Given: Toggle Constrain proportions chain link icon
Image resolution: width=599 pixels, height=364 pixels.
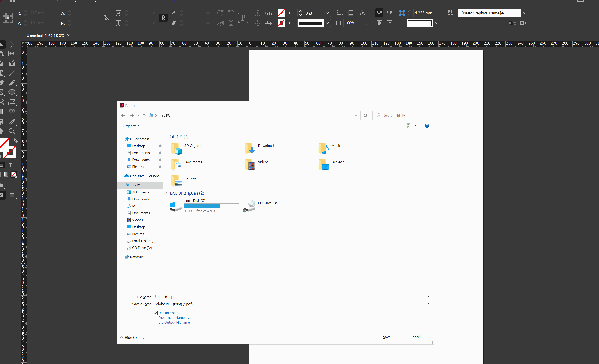Looking at the screenshot, I should tap(163, 18).
